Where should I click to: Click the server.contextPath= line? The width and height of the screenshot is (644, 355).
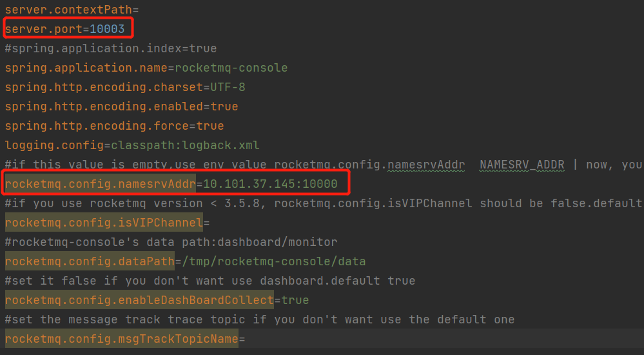point(72,10)
